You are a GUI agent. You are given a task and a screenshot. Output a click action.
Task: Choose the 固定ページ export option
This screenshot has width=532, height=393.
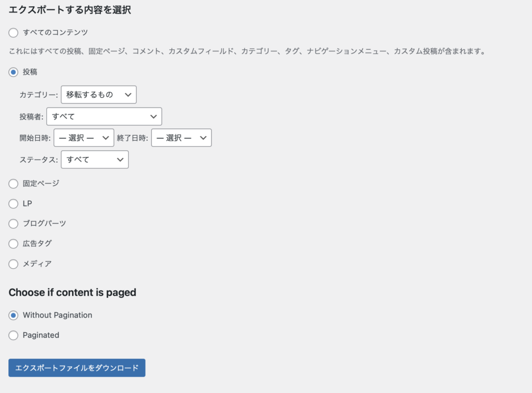tap(14, 184)
